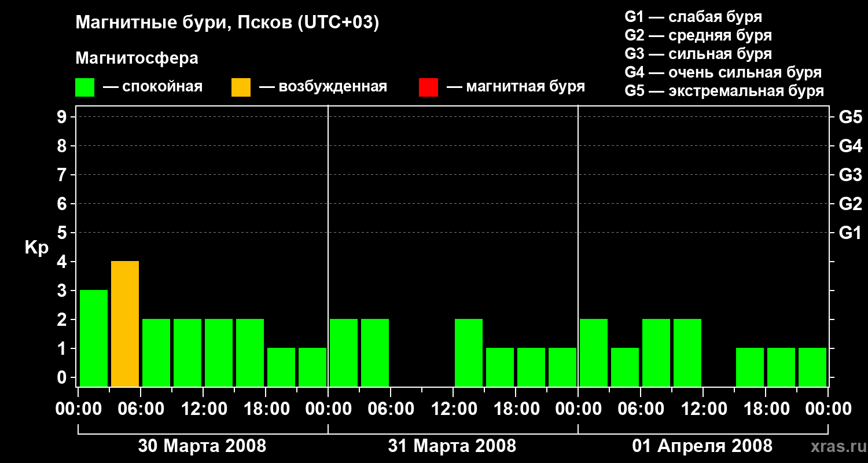Click the 'Магнитосфера' heading
Image resolution: width=868 pixels, height=463 pixels.
click(137, 58)
